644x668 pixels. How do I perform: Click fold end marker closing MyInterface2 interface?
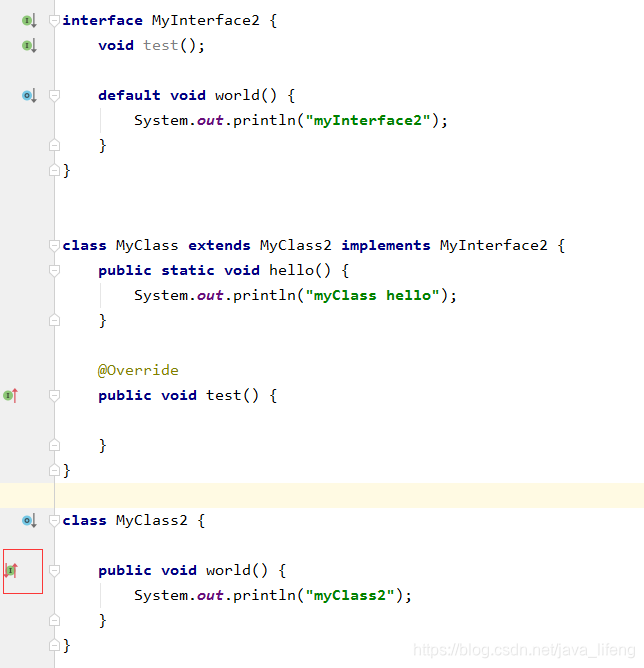[54, 170]
